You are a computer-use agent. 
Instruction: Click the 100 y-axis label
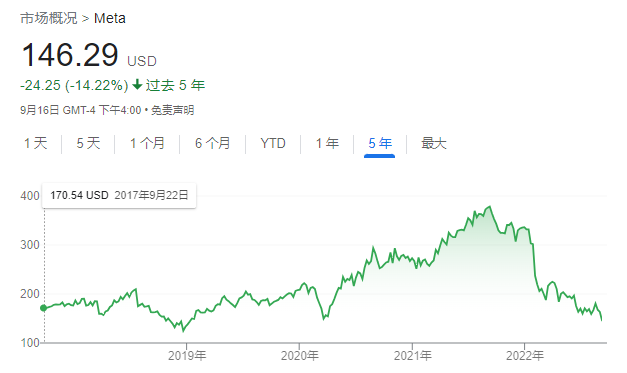(30, 343)
